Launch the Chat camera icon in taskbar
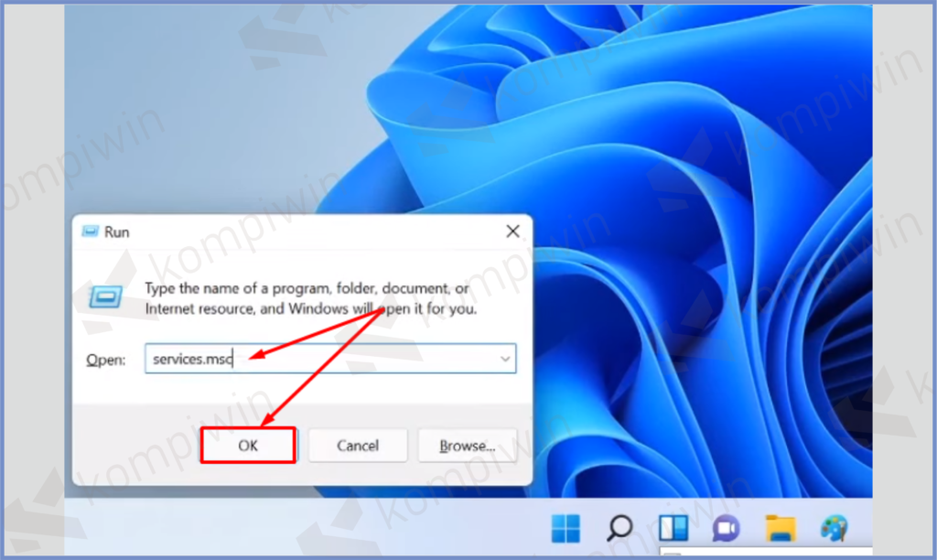Screen dimensions: 937x560 coord(727,527)
